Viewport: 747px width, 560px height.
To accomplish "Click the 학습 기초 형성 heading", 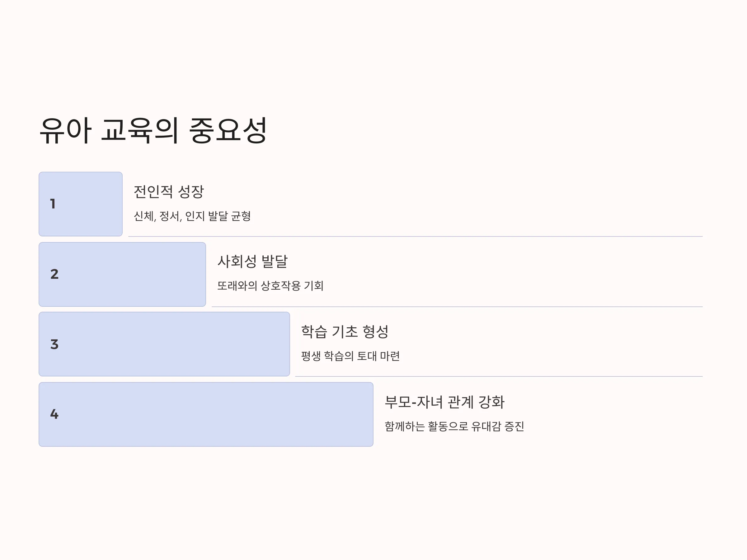I will pos(345,332).
